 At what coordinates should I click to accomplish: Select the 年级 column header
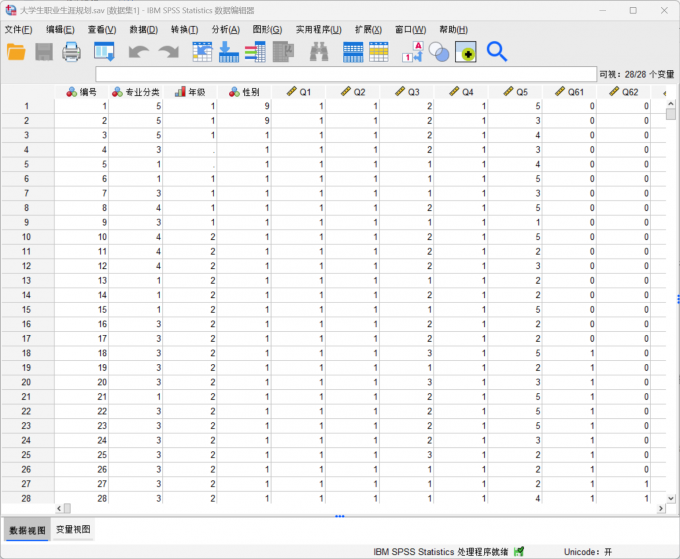190,92
